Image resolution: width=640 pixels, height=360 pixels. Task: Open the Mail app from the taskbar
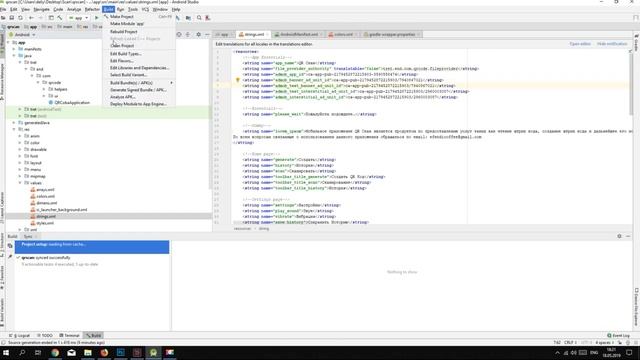tap(71, 353)
